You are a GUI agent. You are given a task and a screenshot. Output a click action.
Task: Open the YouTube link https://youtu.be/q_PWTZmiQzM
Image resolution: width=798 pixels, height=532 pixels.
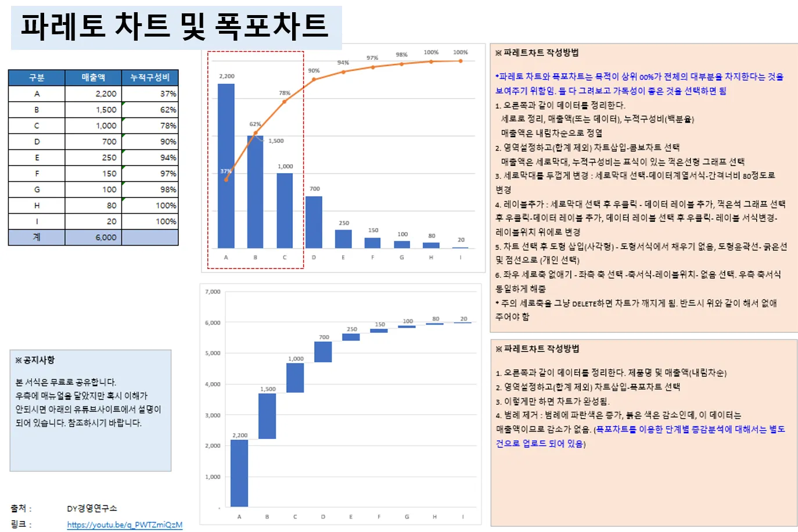(125, 524)
